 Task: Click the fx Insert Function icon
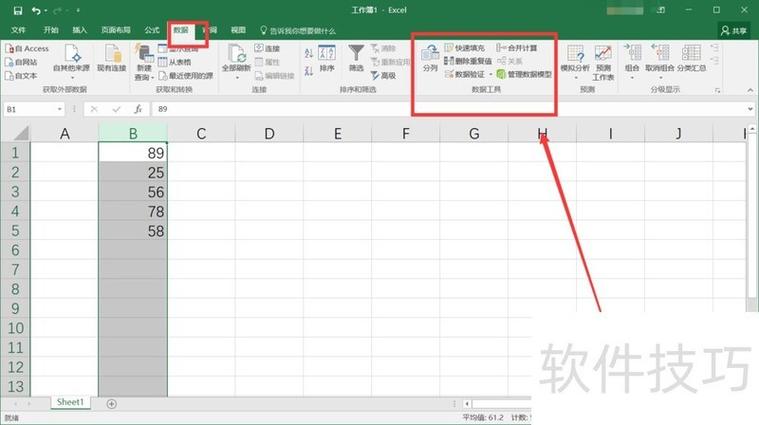click(138, 109)
